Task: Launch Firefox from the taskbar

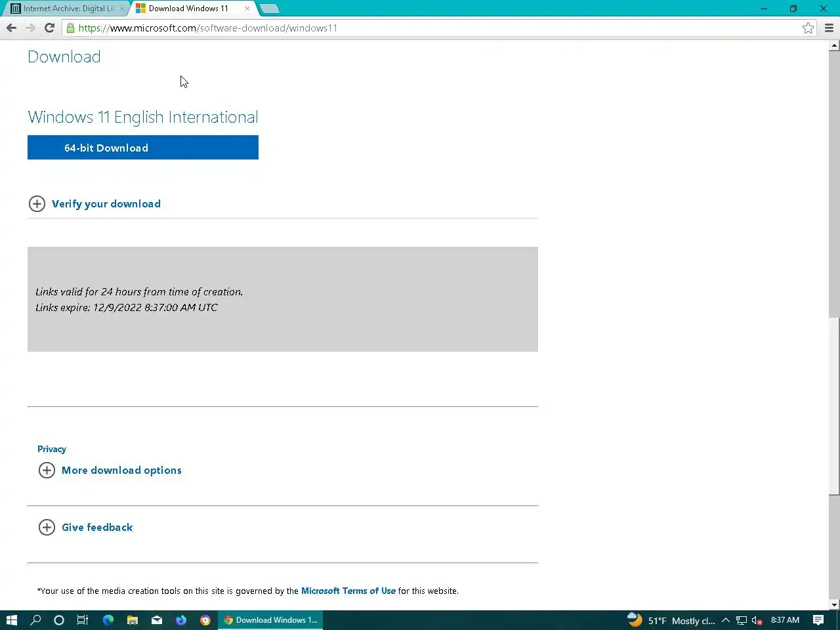Action: coord(181,620)
